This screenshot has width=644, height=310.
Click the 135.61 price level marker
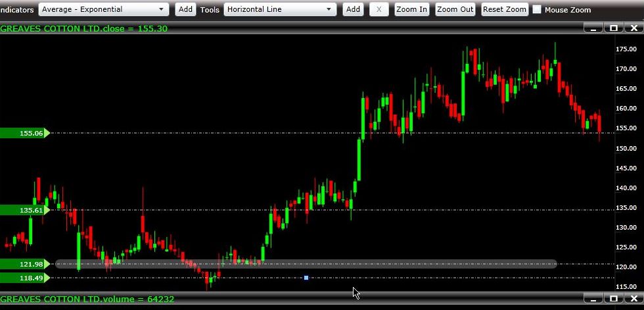pyautogui.click(x=24, y=210)
